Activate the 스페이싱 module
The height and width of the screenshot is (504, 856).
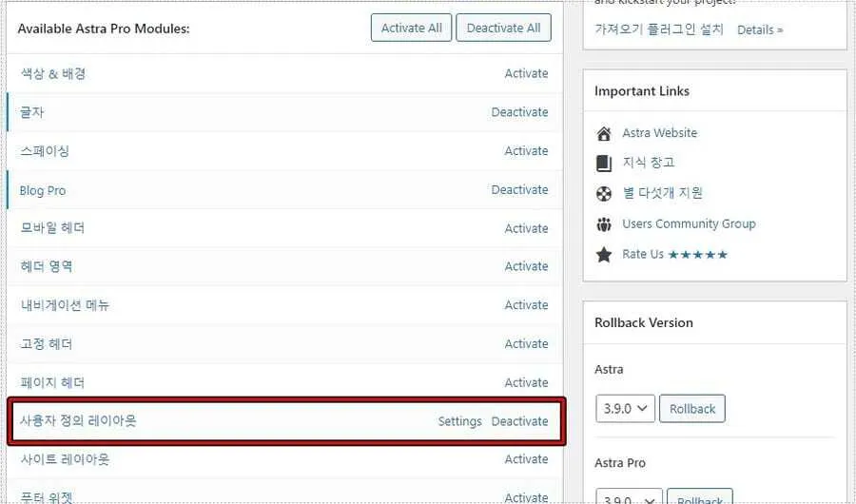(526, 150)
